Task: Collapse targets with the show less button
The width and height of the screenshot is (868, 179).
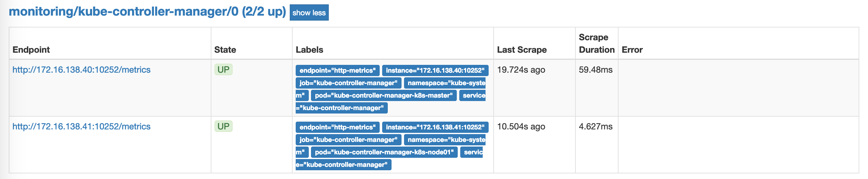Action: pos(309,12)
